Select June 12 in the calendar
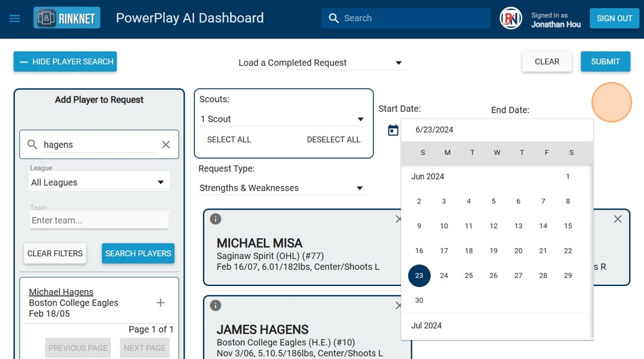This screenshot has height=359, width=644. pos(493,226)
